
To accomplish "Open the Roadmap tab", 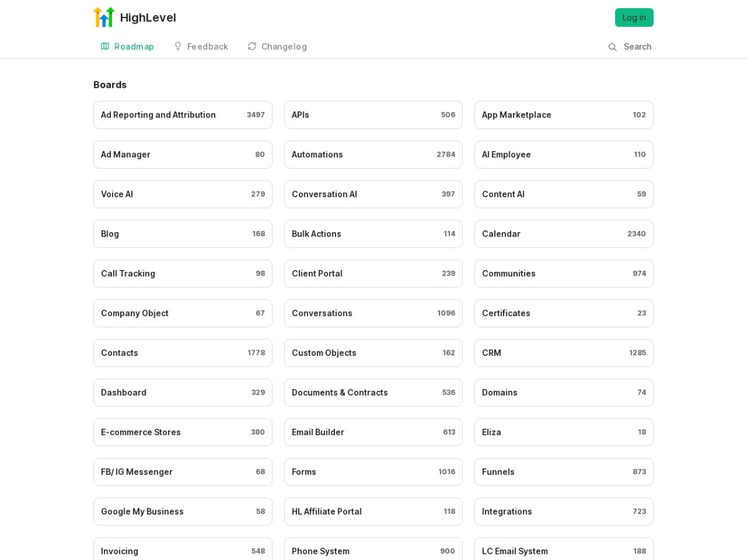I will (127, 47).
